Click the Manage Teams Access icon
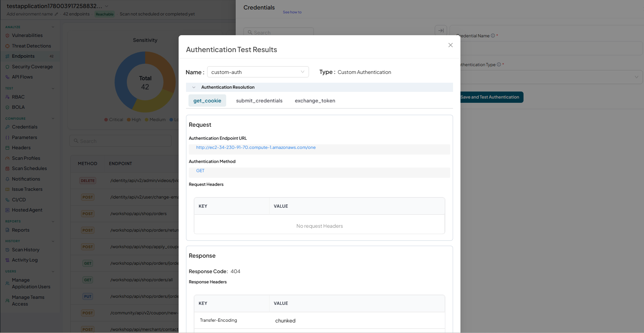The image size is (644, 333). coord(7,301)
